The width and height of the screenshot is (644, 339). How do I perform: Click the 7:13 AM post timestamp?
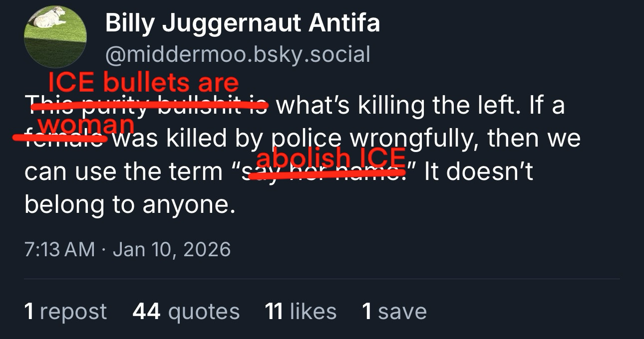tap(59, 249)
